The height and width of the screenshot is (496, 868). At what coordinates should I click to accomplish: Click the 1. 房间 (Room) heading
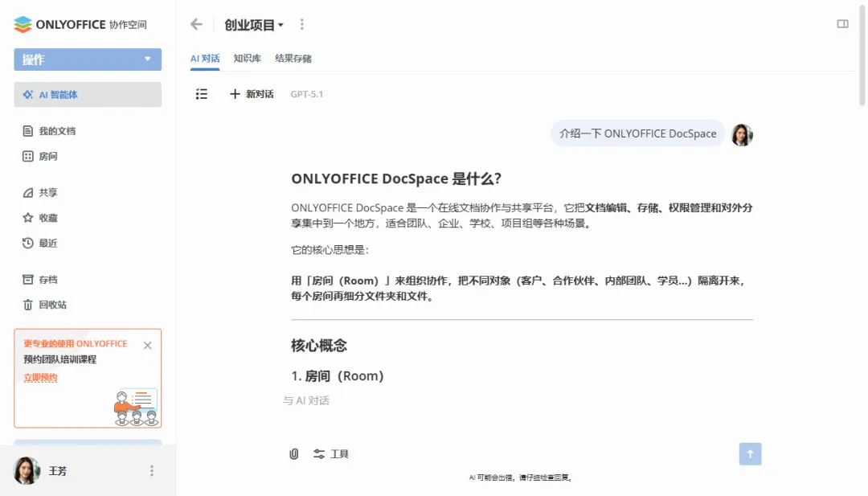(338, 376)
